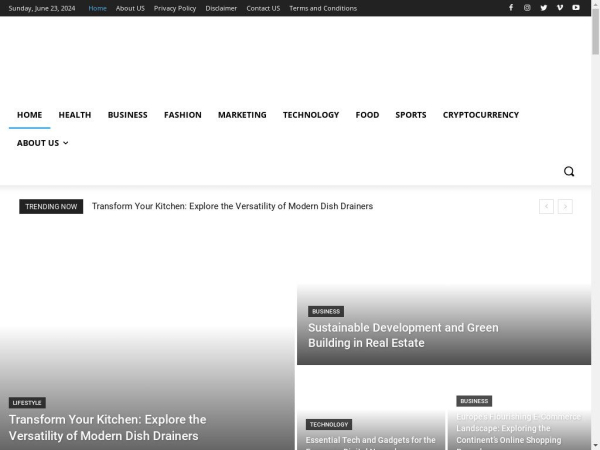This screenshot has width=600, height=450.
Task: Open Sustainable Development and Green Building article
Action: click(403, 335)
